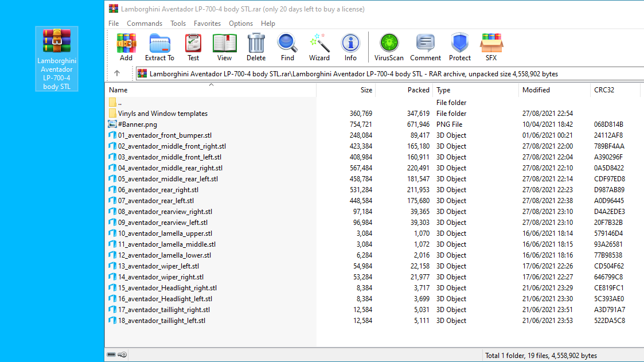Select 03_aventador_middle_front_left.stl
This screenshot has width=644, height=362.
[x=170, y=157]
